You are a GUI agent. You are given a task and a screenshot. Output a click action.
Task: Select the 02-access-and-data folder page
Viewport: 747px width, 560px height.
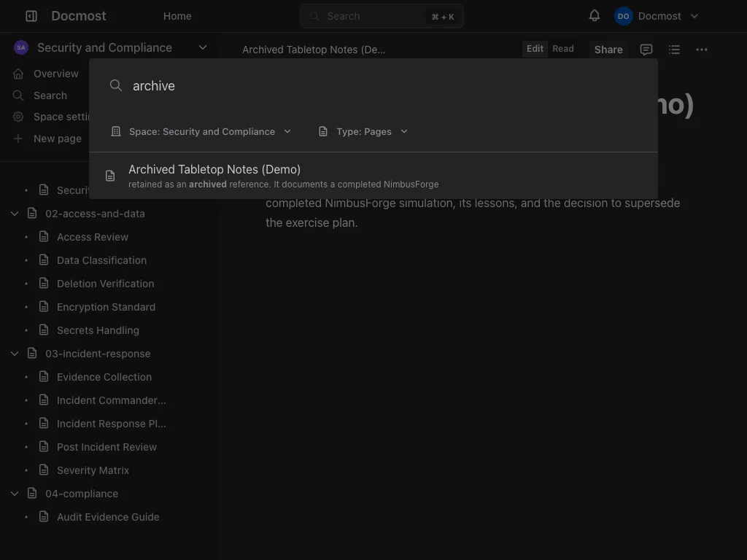(95, 214)
